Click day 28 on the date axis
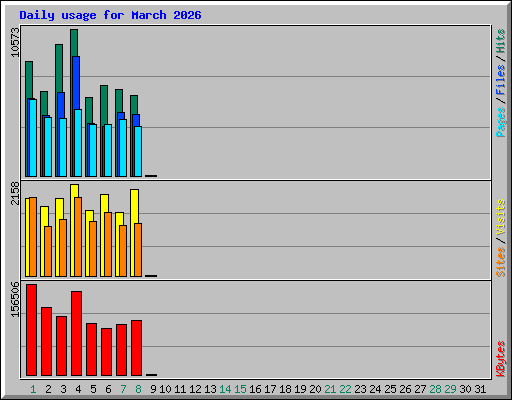The width and height of the screenshot is (512, 400). 435,389
